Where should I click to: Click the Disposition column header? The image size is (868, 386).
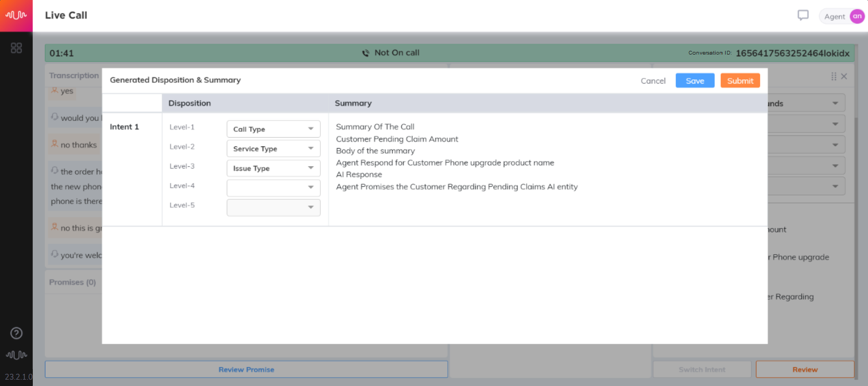pos(189,103)
